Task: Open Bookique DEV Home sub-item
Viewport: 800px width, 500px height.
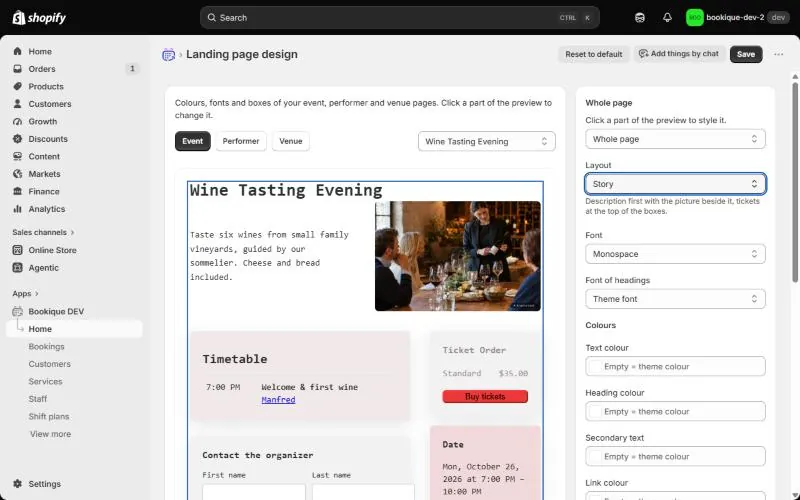Action: (x=74, y=329)
